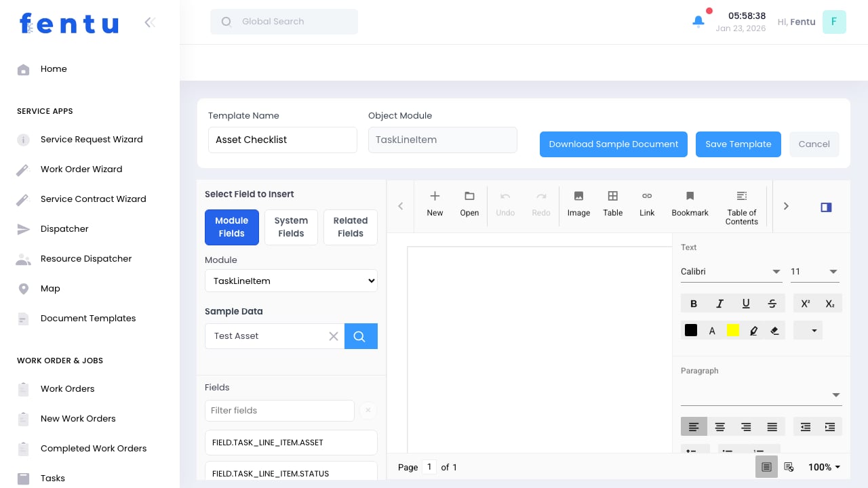Open the font size 11 dropdown
The height and width of the screenshot is (488, 868).
click(x=814, y=272)
